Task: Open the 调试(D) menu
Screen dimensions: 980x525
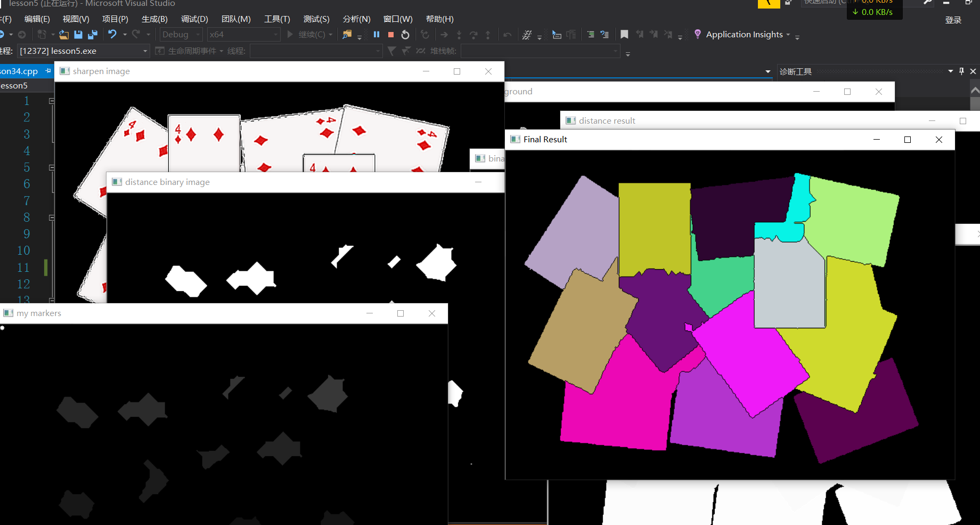Action: click(194, 19)
